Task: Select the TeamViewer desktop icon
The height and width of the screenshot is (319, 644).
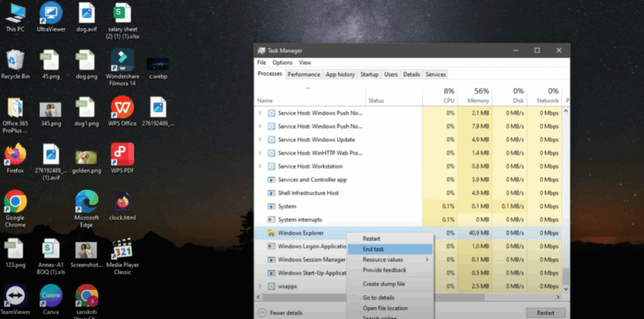Action: [15, 296]
